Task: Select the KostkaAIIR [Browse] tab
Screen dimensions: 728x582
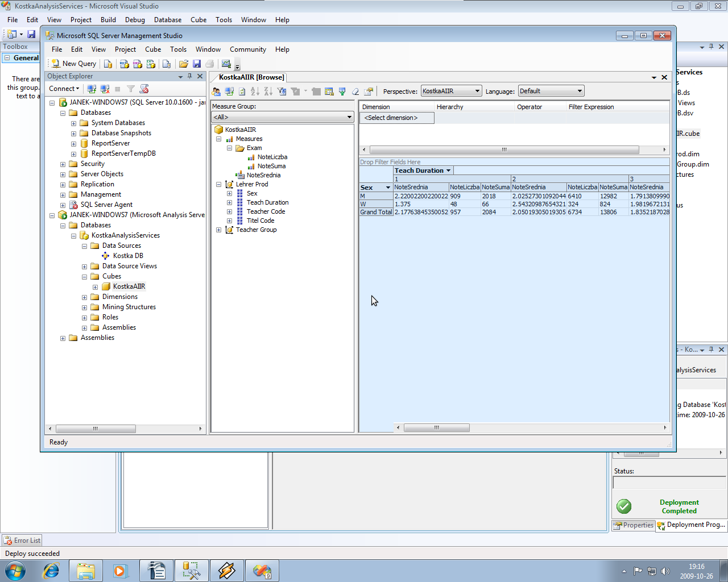Action: click(251, 77)
